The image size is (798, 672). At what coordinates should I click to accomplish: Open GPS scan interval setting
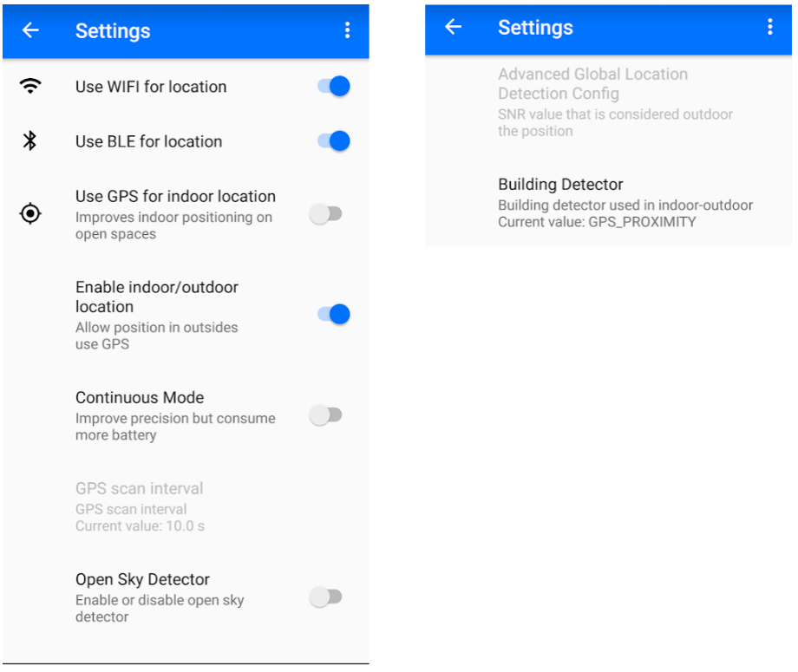click(x=186, y=506)
